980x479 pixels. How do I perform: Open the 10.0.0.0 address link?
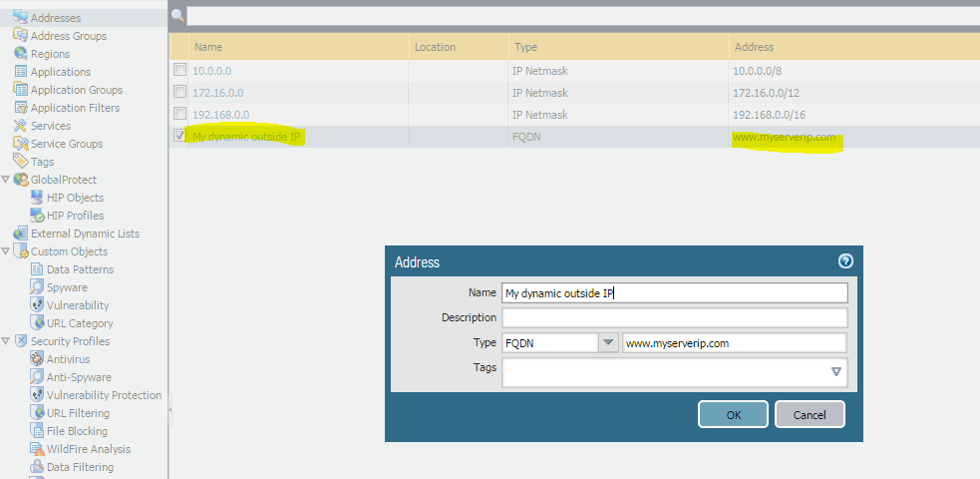coord(212,71)
